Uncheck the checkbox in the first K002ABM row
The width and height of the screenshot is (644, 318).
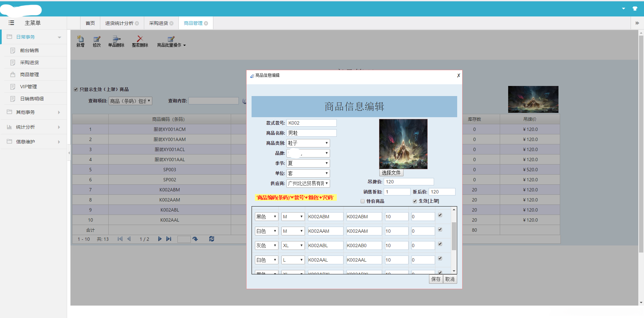440,215
